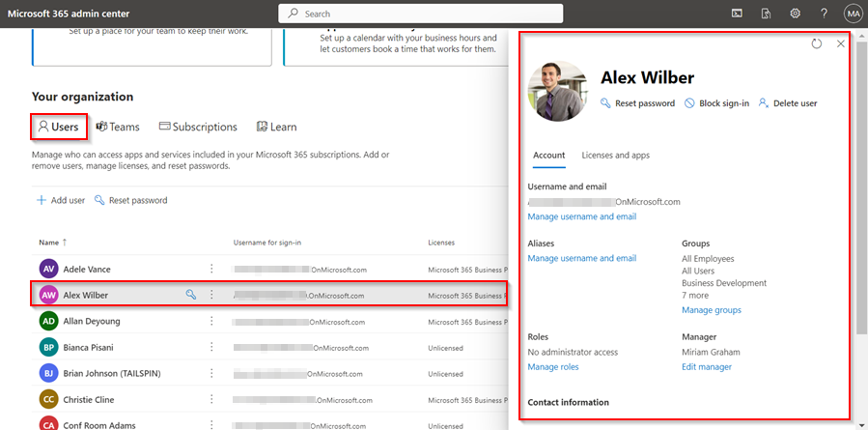This screenshot has width=868, height=430.
Task: Open the Cloud Shell icon in header
Action: 737,14
